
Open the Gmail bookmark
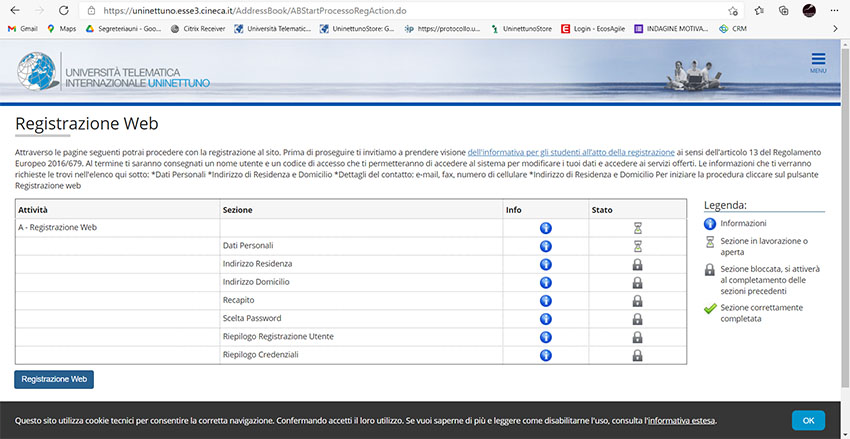coord(22,29)
